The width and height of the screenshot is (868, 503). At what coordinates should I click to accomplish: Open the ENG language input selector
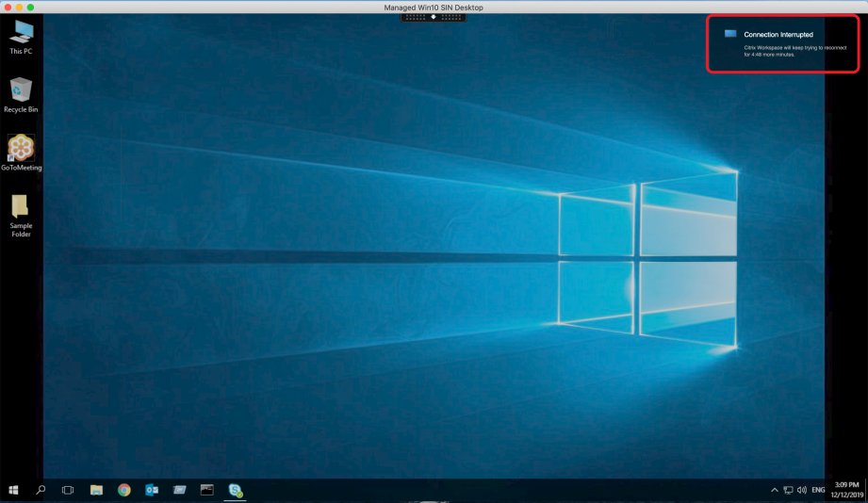pos(819,491)
